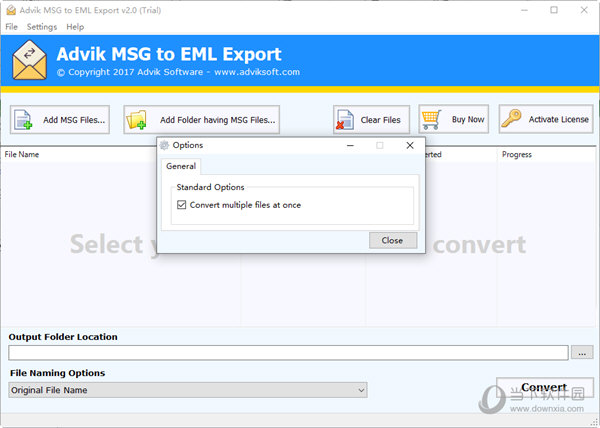This screenshot has height=428, width=600.
Task: Click the Advik envelope logo in banner
Action: [x=29, y=60]
